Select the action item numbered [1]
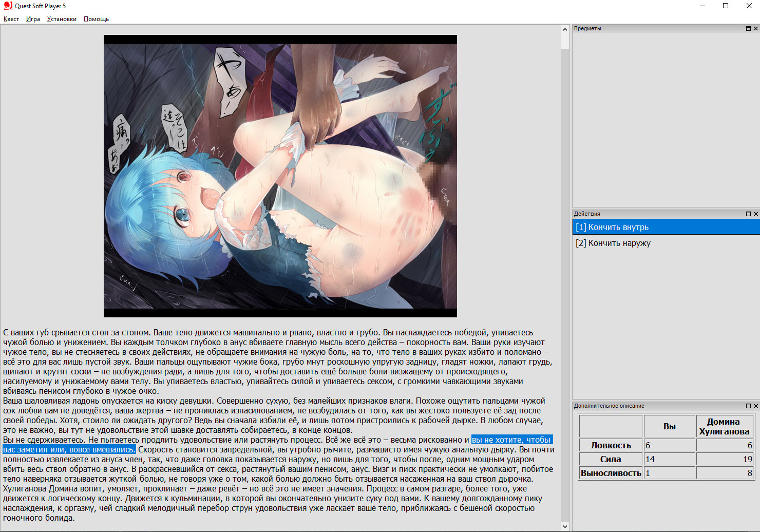 pos(666,227)
